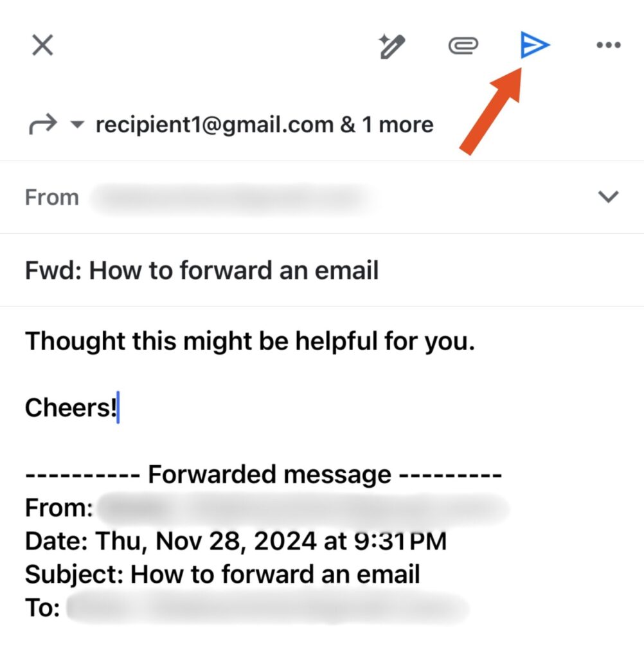The image size is (644, 658).
Task: Open the reply type dropdown triangle
Action: coord(77,125)
